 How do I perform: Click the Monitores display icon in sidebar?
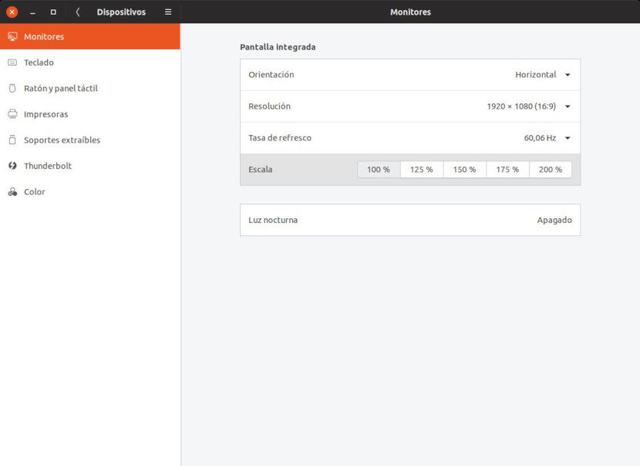12,37
